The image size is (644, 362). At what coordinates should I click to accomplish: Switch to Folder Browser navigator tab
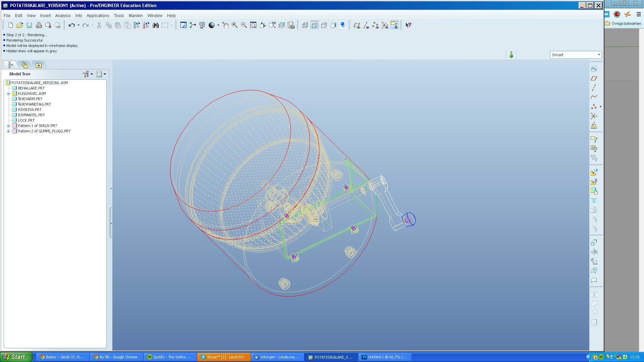pyautogui.click(x=25, y=65)
